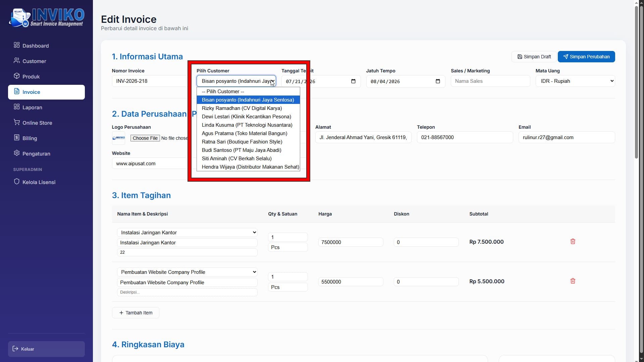Click the Diskon field in Instalasi Jaringan row
Screen dimensions: 644x362
click(x=426, y=242)
